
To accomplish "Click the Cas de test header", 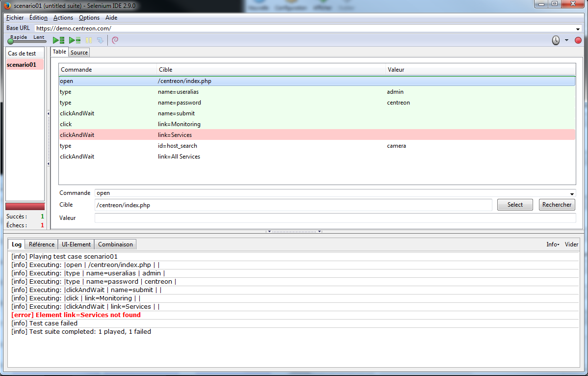I will pyautogui.click(x=25, y=54).
